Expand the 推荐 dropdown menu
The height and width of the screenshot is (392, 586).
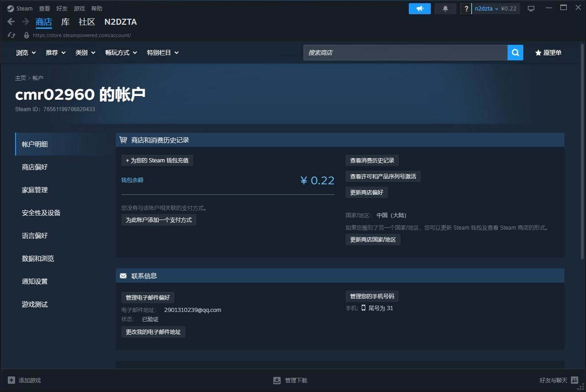coord(56,53)
